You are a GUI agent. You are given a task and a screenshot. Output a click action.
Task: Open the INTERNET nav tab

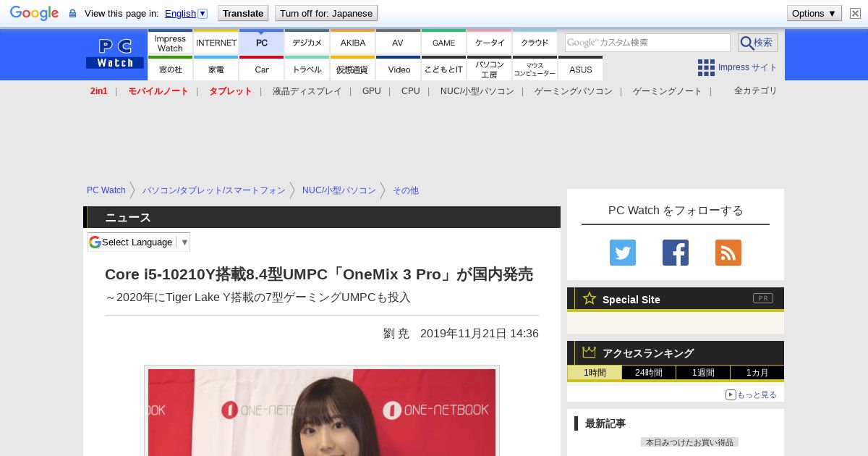(x=216, y=42)
